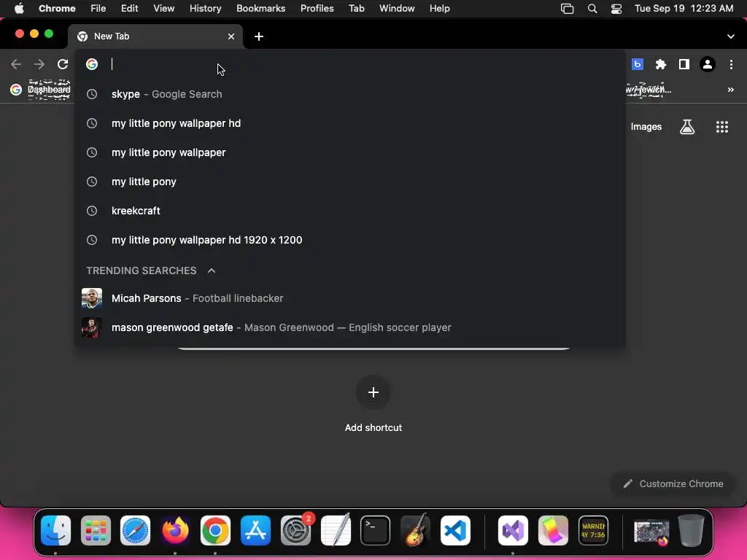Screen dimensions: 747x560
Task: Click the Google icon in address bar
Action: 92,64
